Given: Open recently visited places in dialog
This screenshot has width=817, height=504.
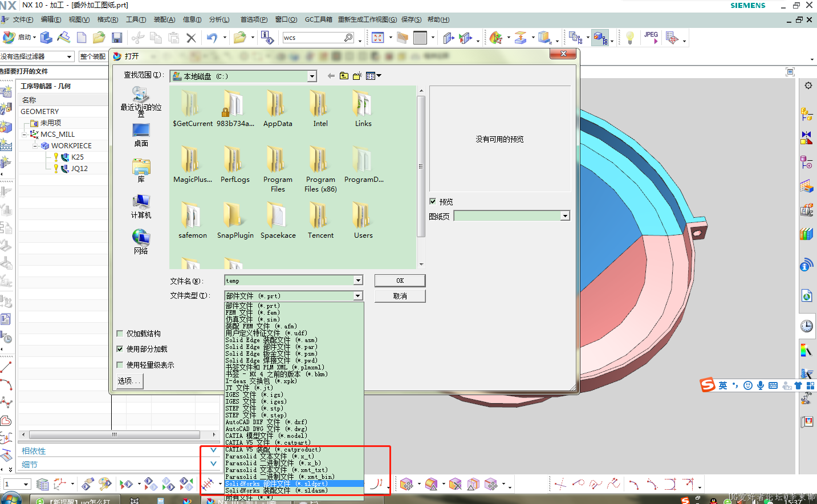Looking at the screenshot, I should (x=141, y=101).
